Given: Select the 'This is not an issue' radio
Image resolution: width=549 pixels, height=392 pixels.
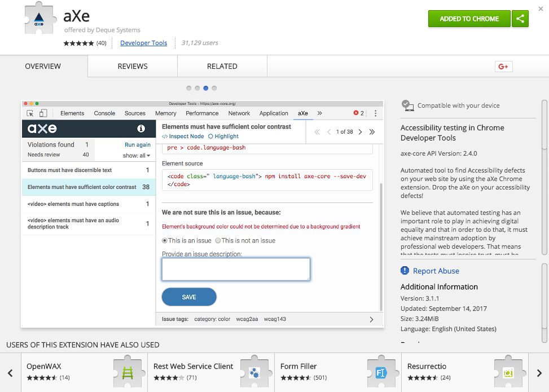Looking at the screenshot, I should [x=218, y=240].
